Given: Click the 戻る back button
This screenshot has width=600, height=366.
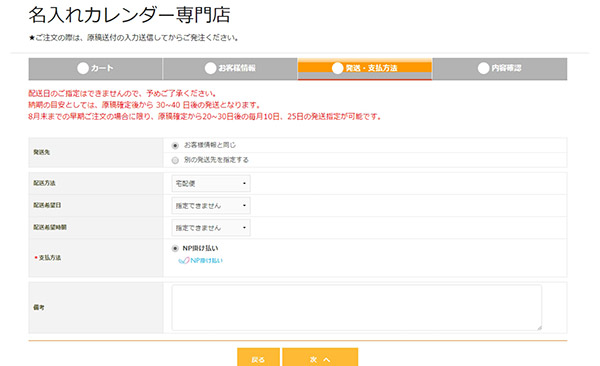Looking at the screenshot, I should click(258, 358).
